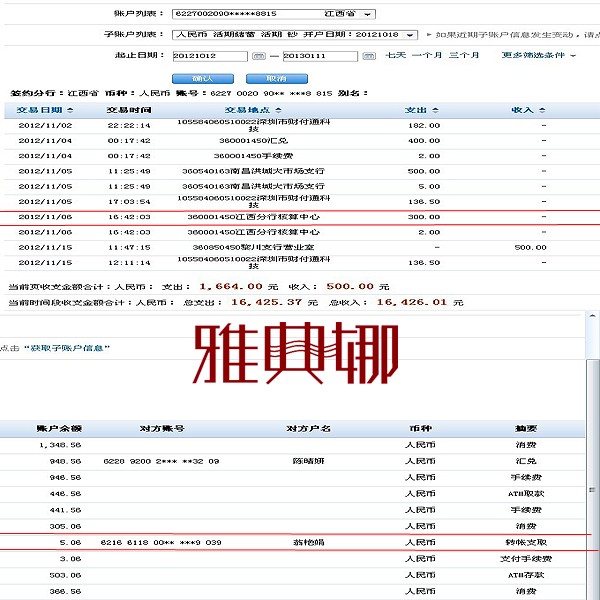Click the 对方户名 column header
The height and width of the screenshot is (600, 600).
308,429
